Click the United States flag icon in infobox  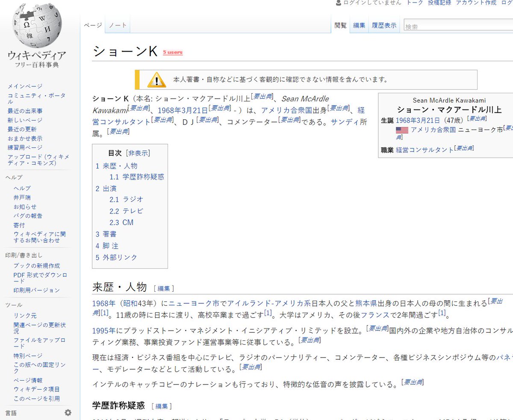click(402, 130)
